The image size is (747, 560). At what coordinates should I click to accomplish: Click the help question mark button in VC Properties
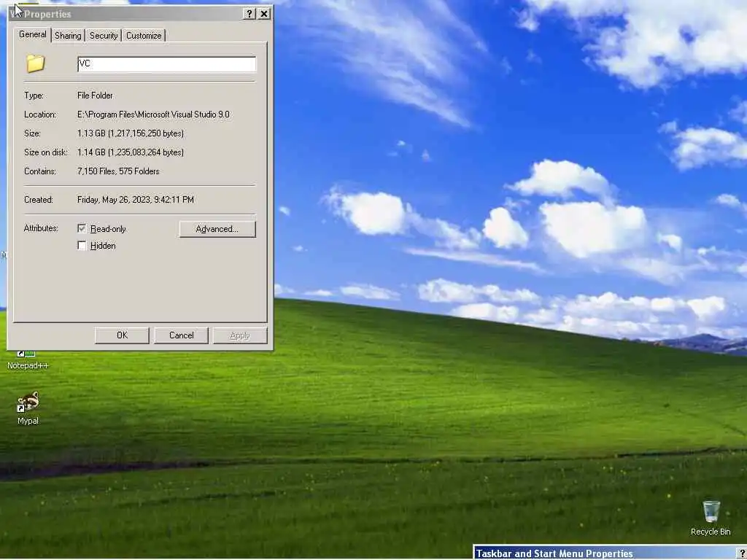tap(249, 14)
